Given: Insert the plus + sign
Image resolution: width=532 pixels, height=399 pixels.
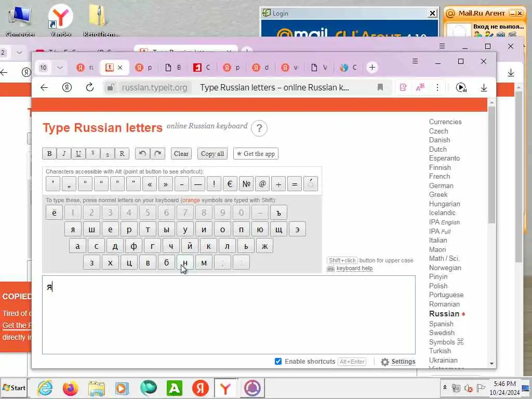Looking at the screenshot, I should coord(278,184).
